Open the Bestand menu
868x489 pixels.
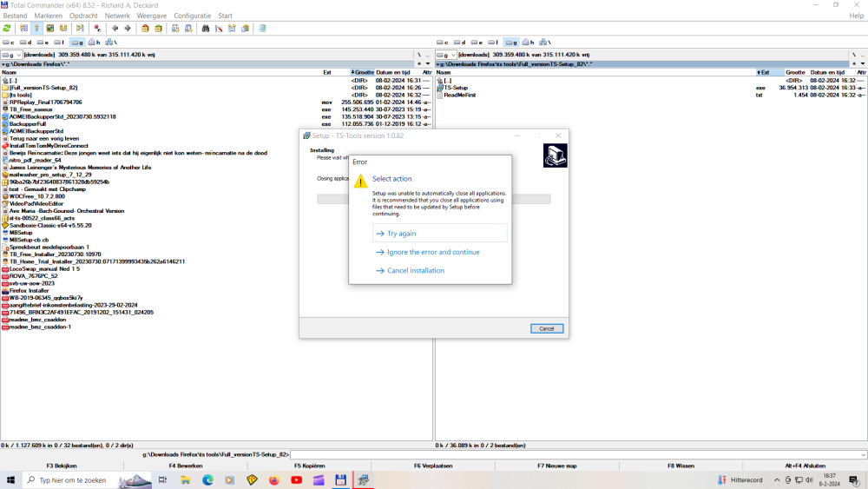click(15, 16)
